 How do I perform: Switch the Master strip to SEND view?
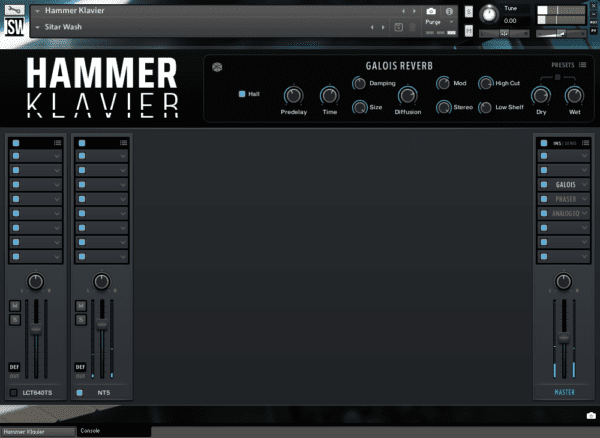(x=570, y=143)
